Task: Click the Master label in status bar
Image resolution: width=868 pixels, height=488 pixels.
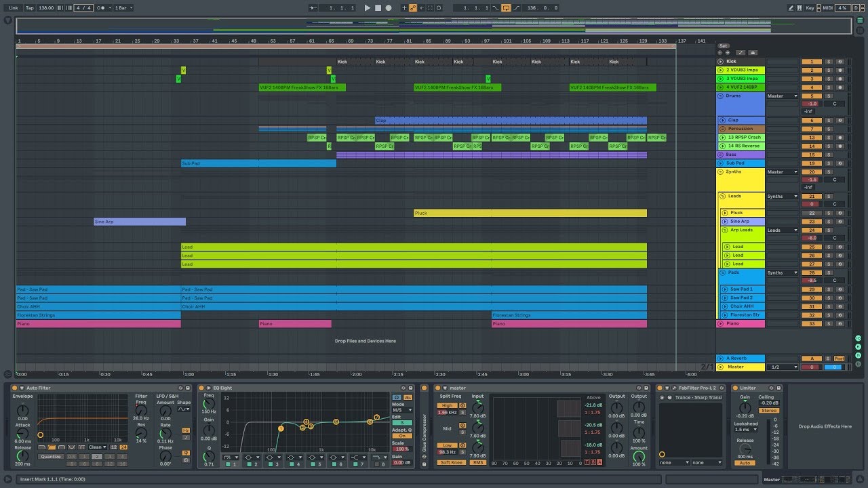Action: [x=772, y=479]
